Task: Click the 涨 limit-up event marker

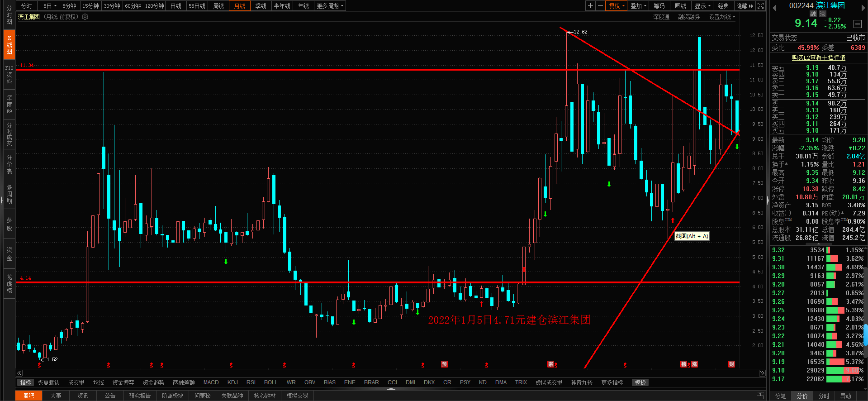Action: point(694,364)
